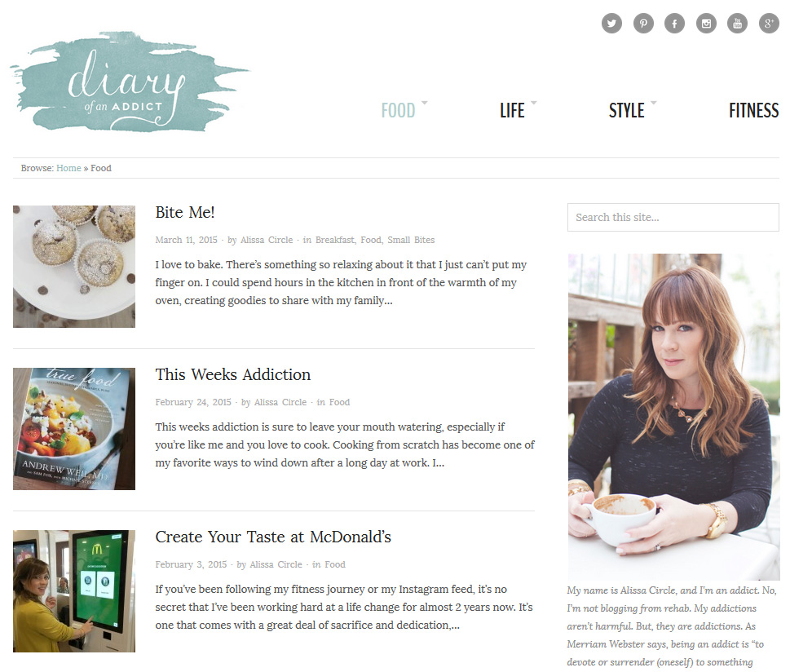This screenshot has height=672, width=790.
Task: Open the Twitter social icon
Action: (611, 23)
